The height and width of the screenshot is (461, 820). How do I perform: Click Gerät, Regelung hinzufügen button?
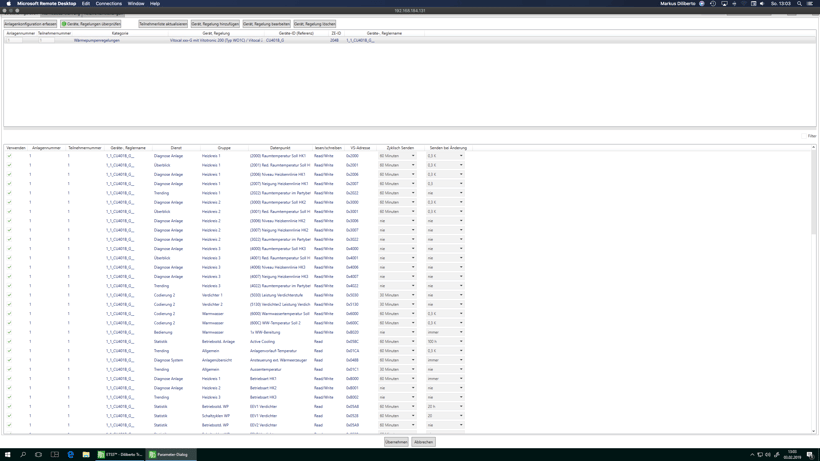click(x=215, y=24)
